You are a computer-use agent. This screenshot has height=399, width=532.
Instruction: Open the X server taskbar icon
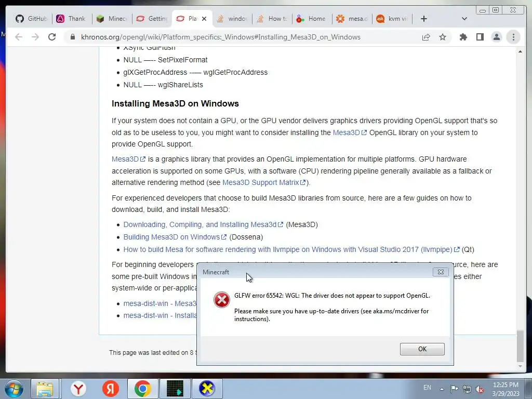pos(207,389)
